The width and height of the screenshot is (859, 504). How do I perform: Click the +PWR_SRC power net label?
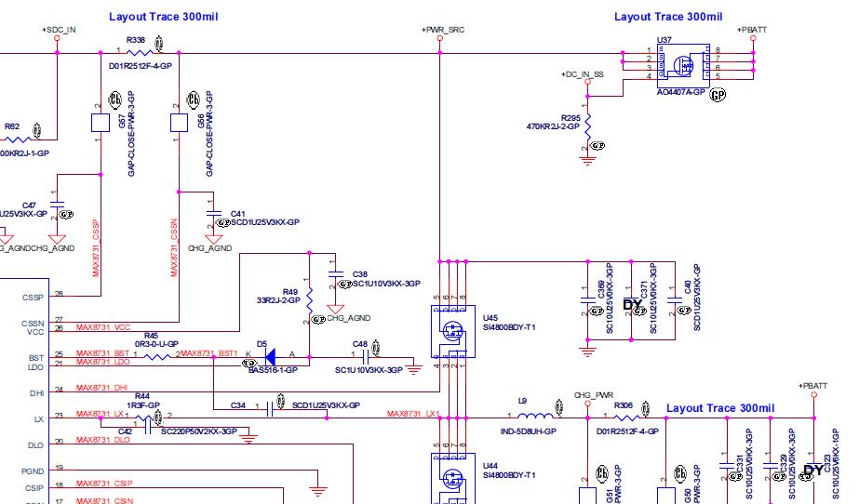point(443,30)
